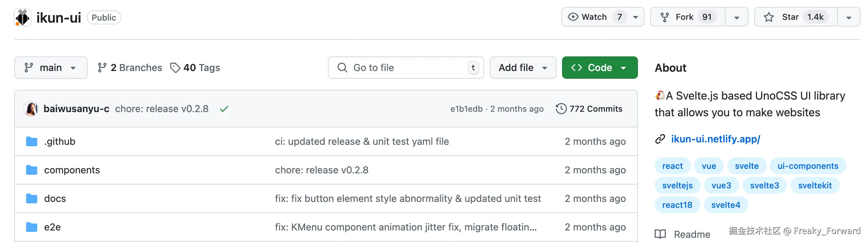Open the green Code menu

click(x=600, y=68)
